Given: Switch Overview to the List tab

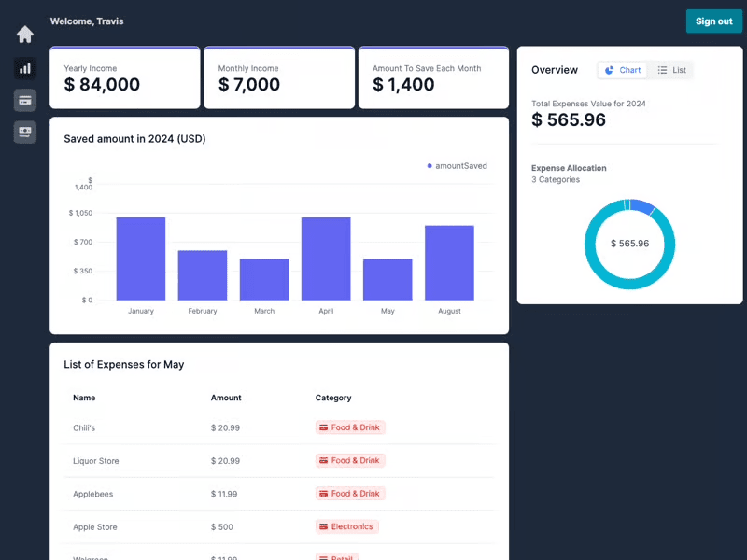Looking at the screenshot, I should 671,70.
